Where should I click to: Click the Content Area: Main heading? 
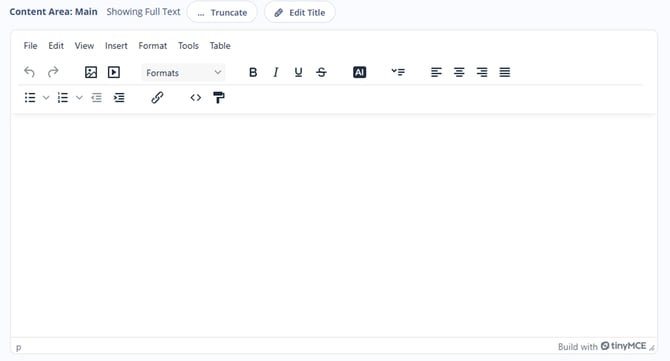pos(53,12)
